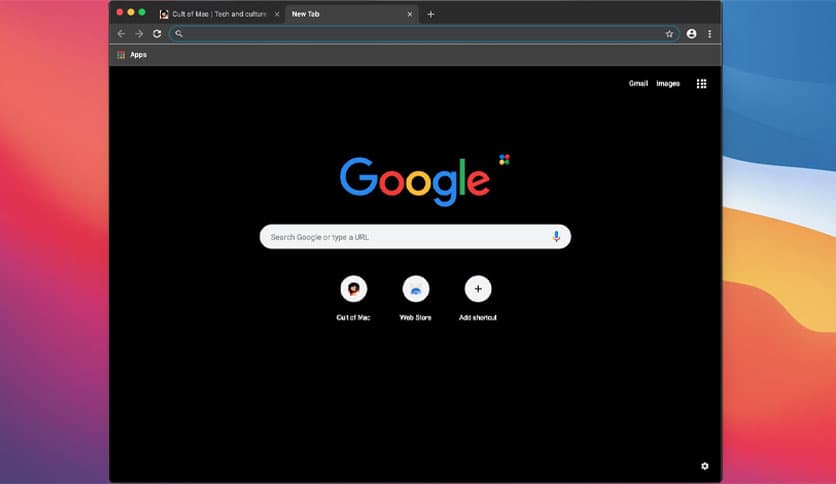
Task: Click the red close window button
Action: tap(120, 12)
